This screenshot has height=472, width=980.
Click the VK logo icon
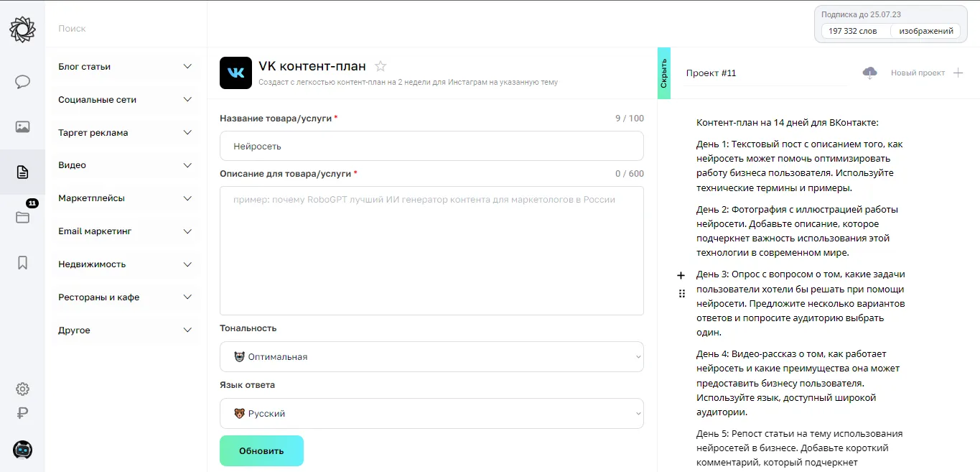(x=235, y=73)
